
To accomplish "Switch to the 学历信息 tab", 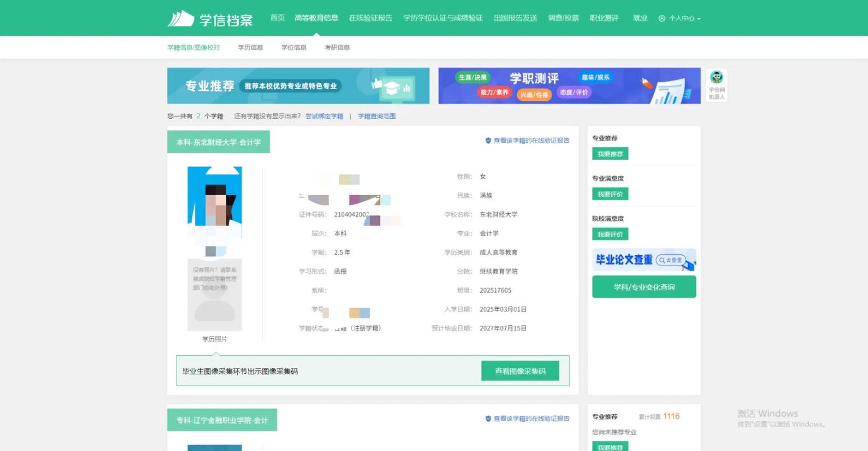I will [x=251, y=47].
